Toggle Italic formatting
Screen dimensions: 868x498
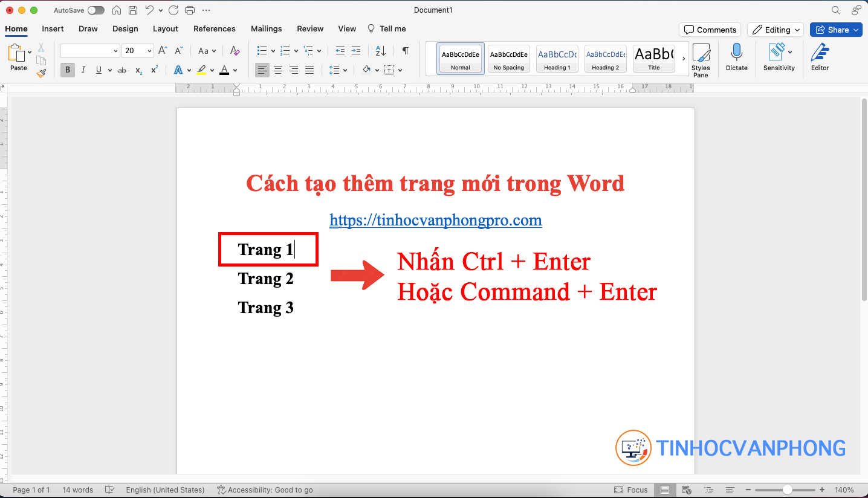click(x=83, y=70)
